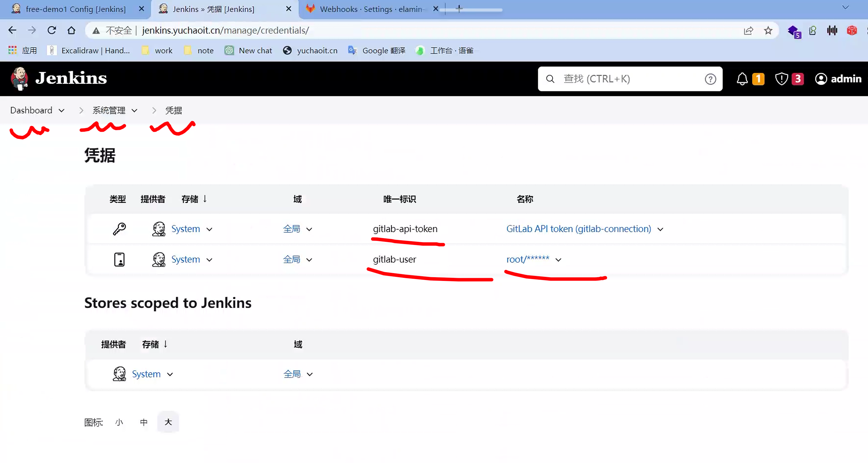Click the Jenkins logo icon

tap(19, 79)
